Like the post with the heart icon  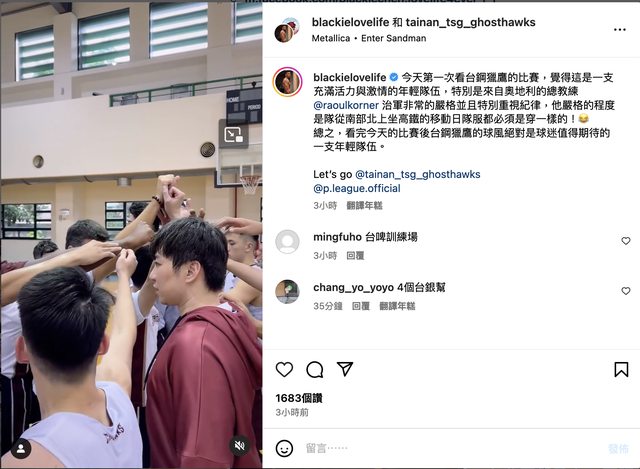(x=284, y=369)
